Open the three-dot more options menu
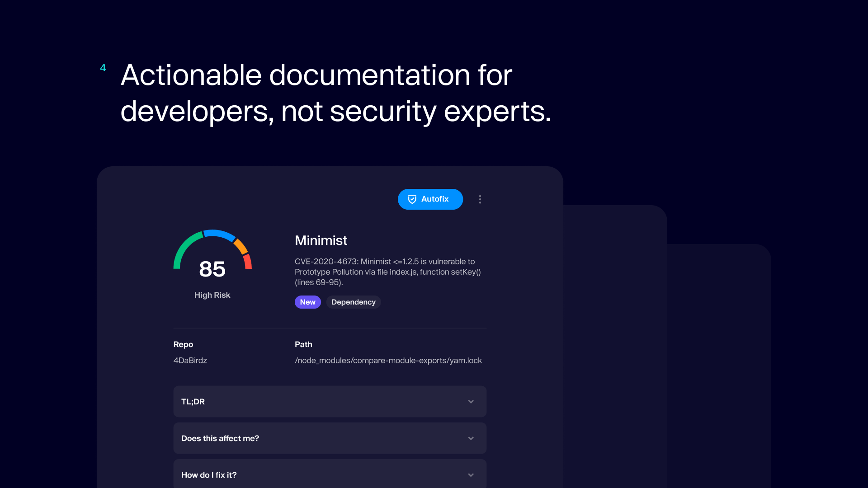Viewport: 868px width, 488px height. click(x=480, y=199)
